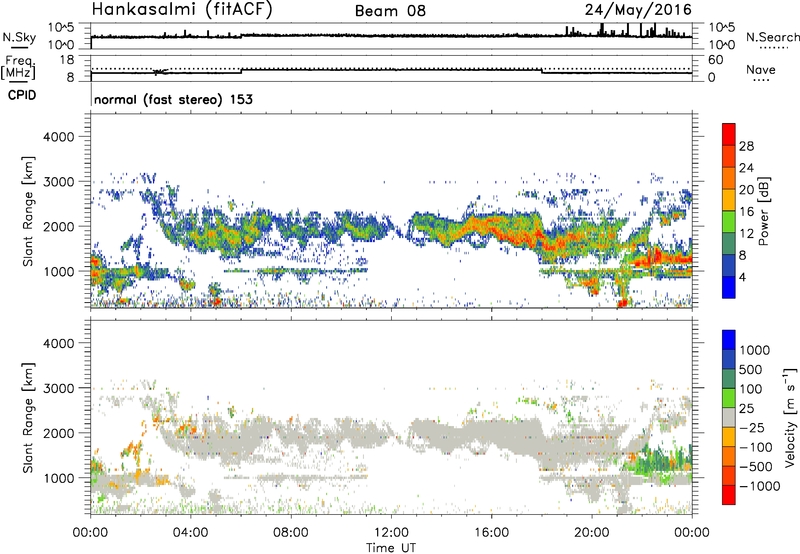The image size is (800, 554).
Task: Click the '20:00' time tick label
Action: pos(591,533)
